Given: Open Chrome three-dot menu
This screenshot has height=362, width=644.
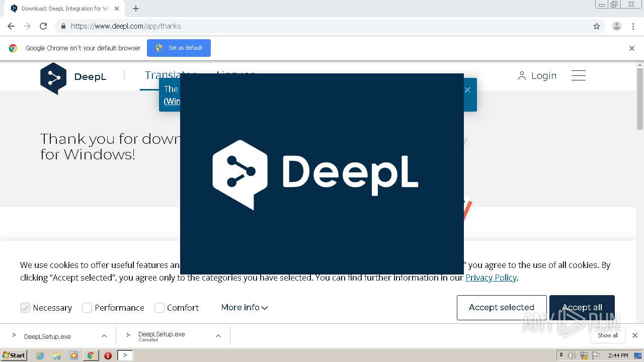Looking at the screenshot, I should (633, 26).
